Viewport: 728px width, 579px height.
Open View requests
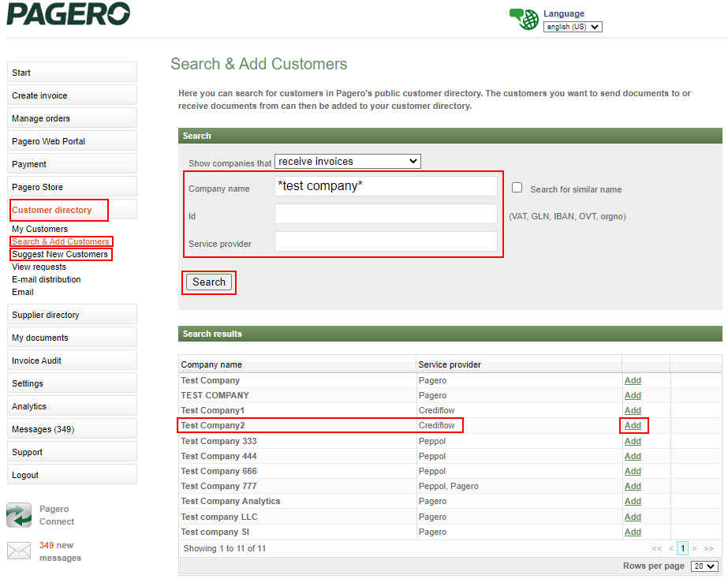(x=39, y=267)
